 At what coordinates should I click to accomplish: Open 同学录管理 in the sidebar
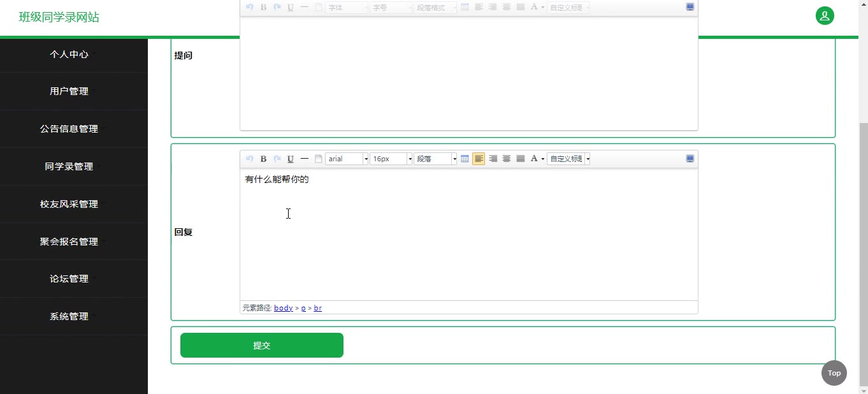pos(69,166)
